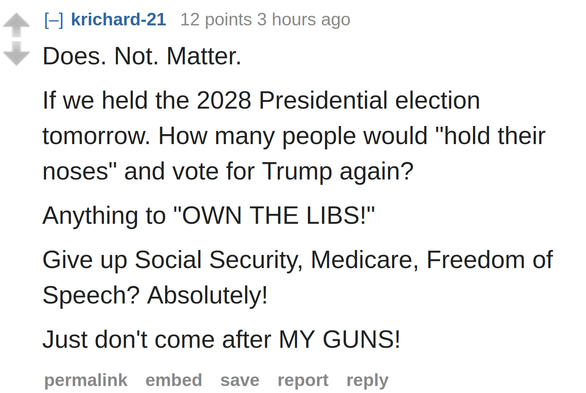Open krichard-21's user profile
Screen dimensions: 586x393
point(118,19)
